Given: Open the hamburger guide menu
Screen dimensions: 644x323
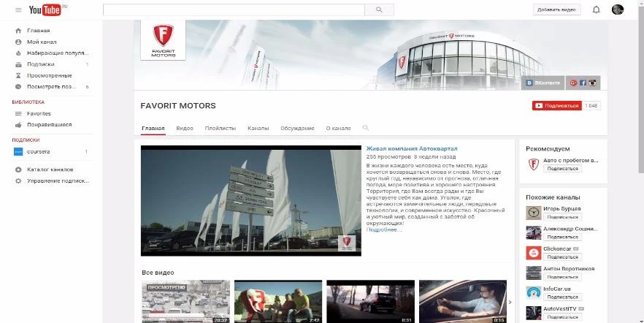Looking at the screenshot, I should pyautogui.click(x=18, y=9).
